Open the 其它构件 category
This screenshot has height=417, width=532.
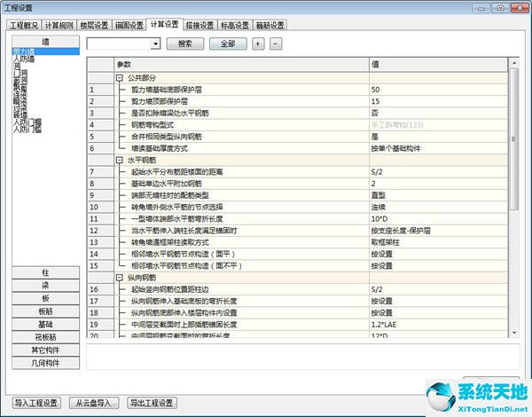click(x=45, y=350)
